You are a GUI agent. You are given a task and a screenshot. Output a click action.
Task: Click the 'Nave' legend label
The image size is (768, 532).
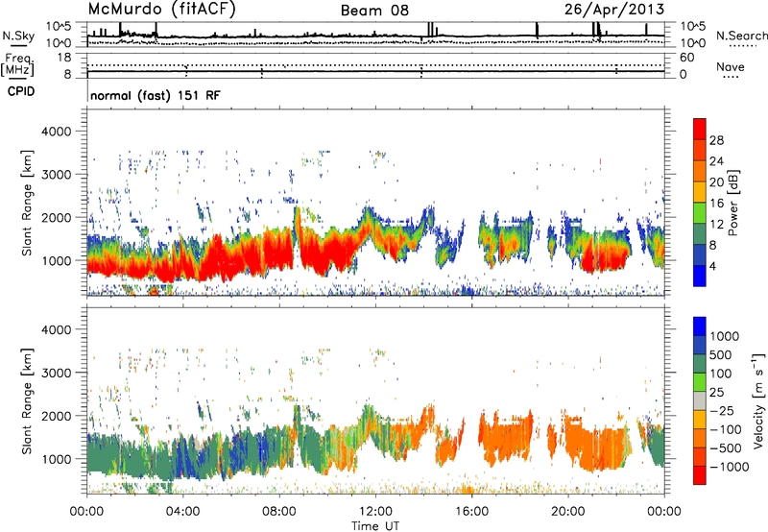(x=731, y=66)
